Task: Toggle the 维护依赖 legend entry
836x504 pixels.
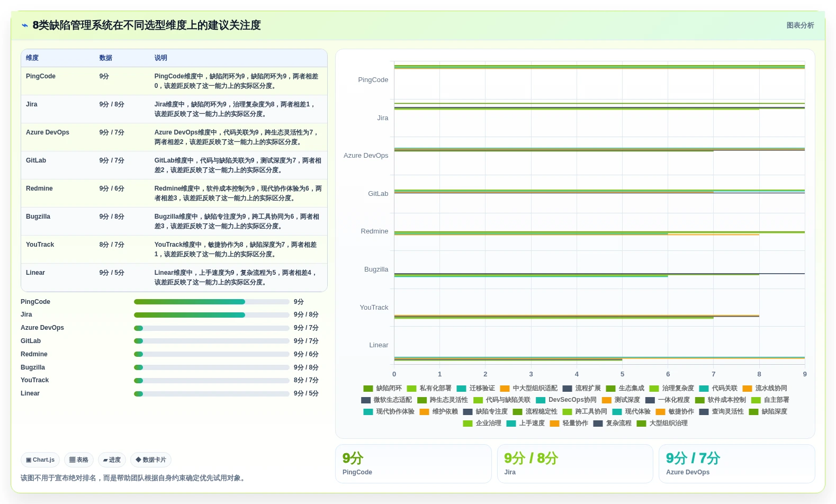Action: (439, 412)
